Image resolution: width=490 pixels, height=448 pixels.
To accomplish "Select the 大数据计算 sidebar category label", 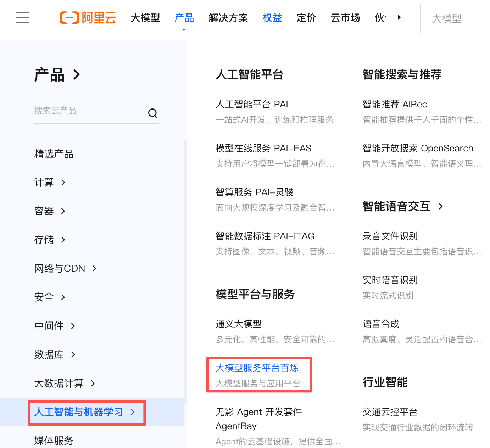I will 59,383.
